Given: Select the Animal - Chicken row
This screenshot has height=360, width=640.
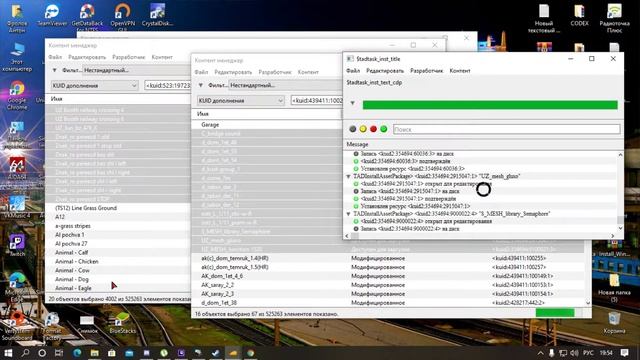Looking at the screenshot, I should (118, 261).
